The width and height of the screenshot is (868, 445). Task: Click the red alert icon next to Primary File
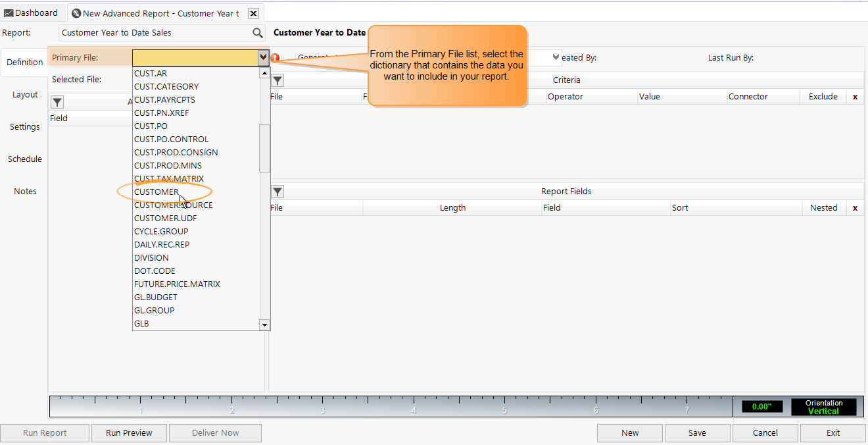coord(276,58)
